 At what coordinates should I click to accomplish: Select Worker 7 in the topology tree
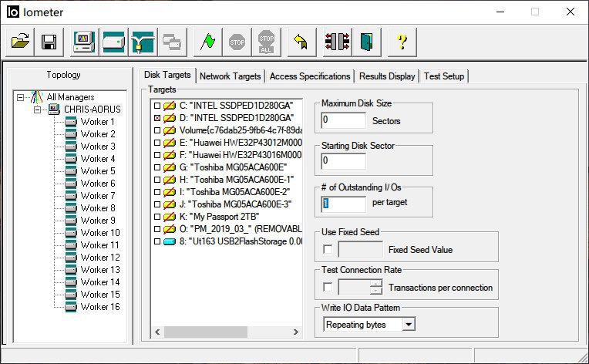tap(98, 196)
